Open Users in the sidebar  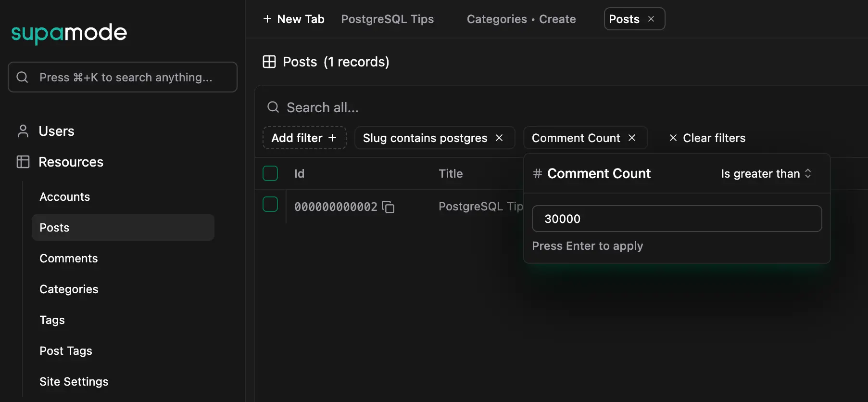[56, 131]
